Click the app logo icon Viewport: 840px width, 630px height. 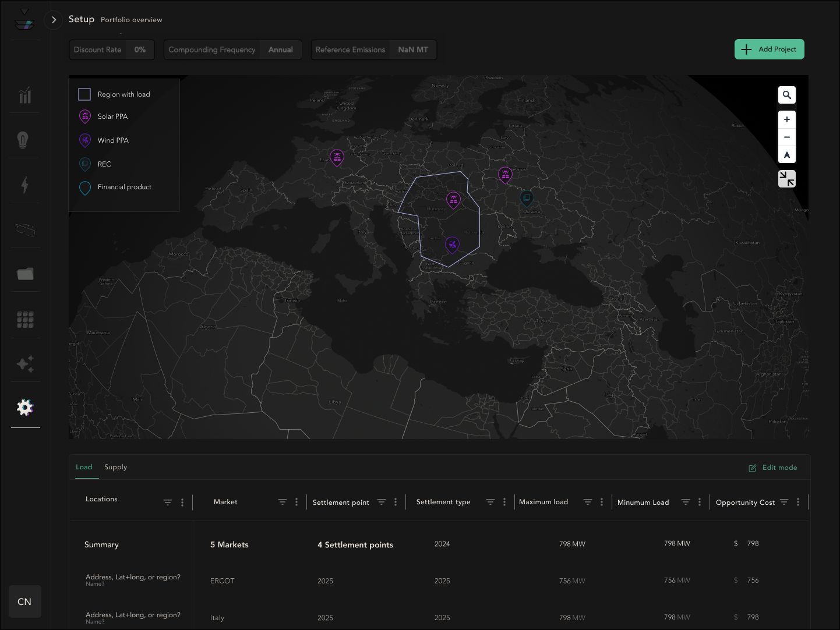point(24,19)
